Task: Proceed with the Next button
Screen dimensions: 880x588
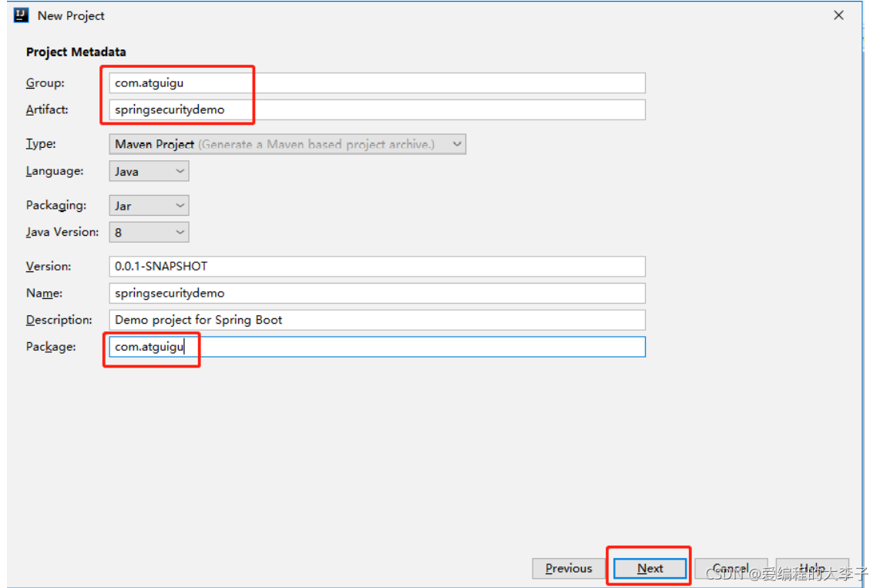Action: click(x=650, y=569)
